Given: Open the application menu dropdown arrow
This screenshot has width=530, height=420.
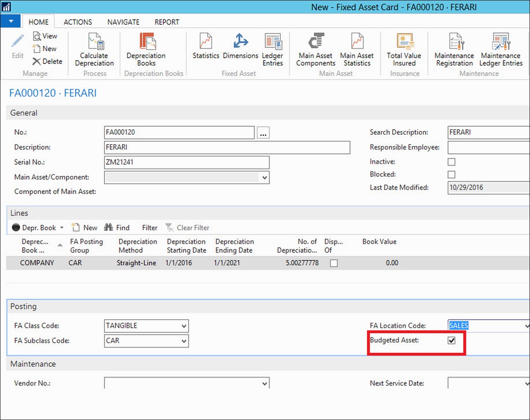Looking at the screenshot, I should 11,21.
